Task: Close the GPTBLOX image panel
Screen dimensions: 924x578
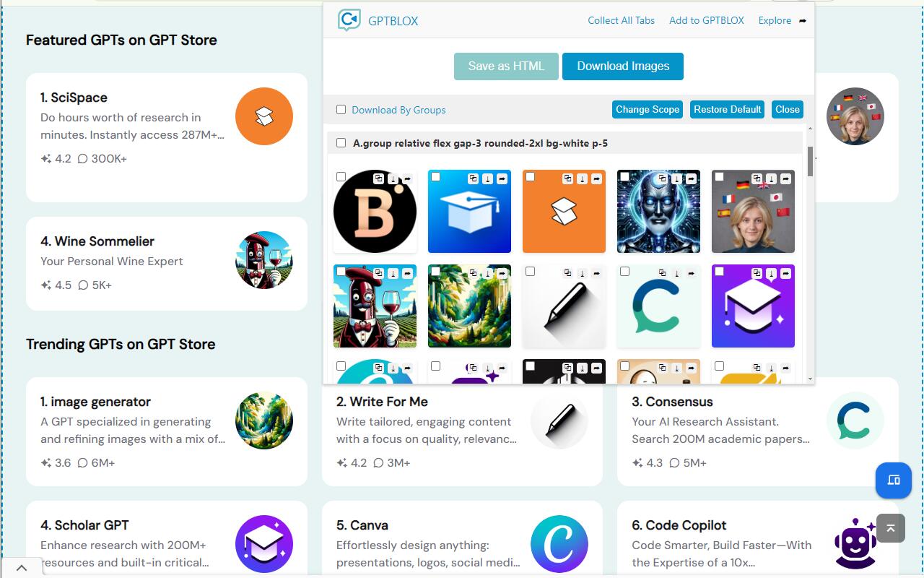Action: coord(788,109)
